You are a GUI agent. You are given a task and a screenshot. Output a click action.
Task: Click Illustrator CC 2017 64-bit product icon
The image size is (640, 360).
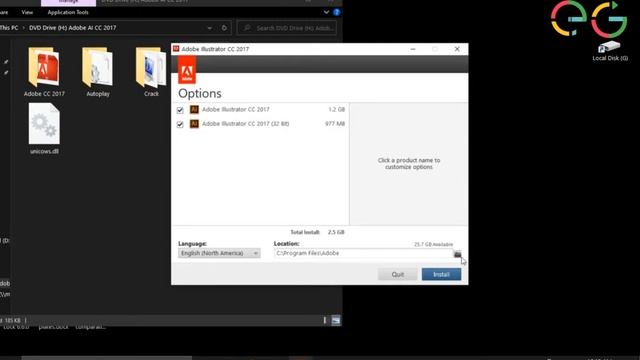(x=194, y=109)
